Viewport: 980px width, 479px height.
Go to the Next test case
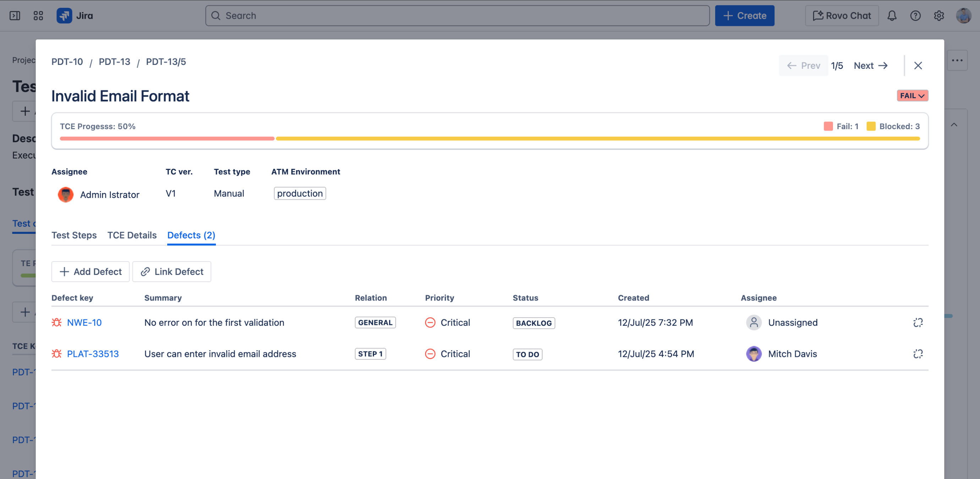871,65
